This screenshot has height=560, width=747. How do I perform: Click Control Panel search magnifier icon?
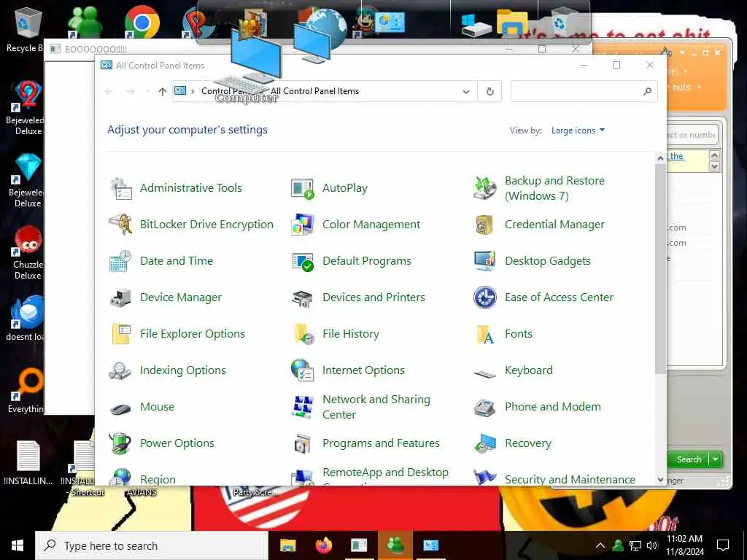click(647, 91)
